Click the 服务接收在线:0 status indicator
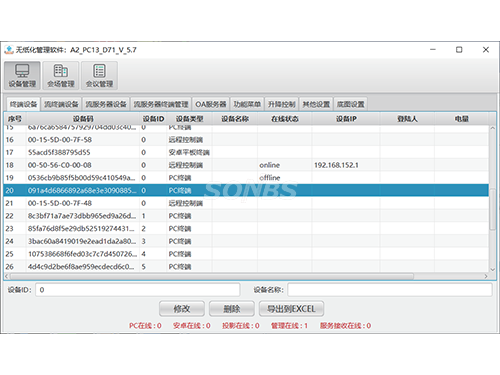Image resolution: width=500 pixels, height=375 pixels. coord(345,326)
